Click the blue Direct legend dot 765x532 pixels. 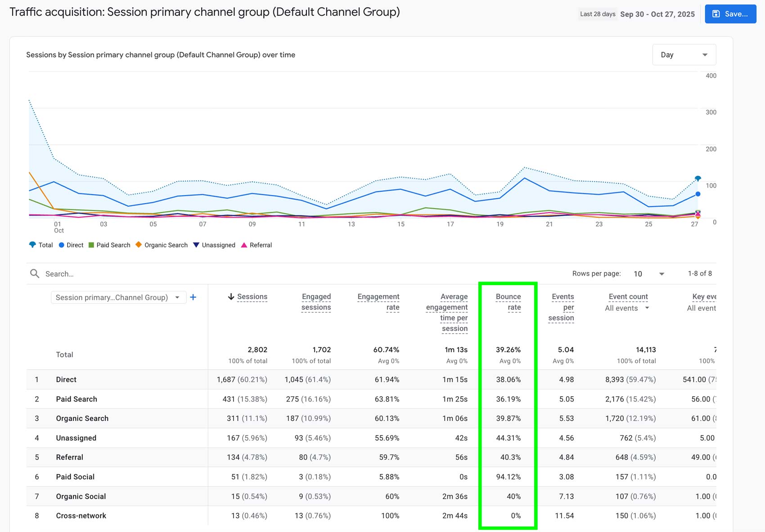[61, 245]
